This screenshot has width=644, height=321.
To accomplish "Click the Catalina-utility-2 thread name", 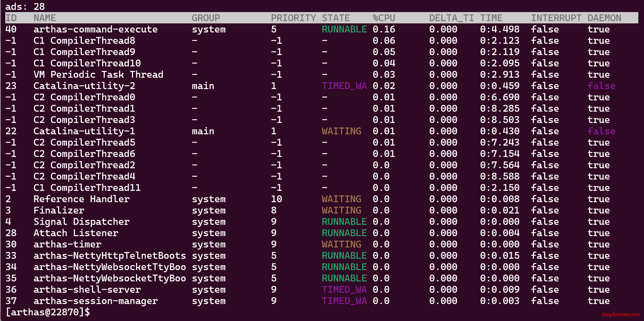I will [x=84, y=86].
